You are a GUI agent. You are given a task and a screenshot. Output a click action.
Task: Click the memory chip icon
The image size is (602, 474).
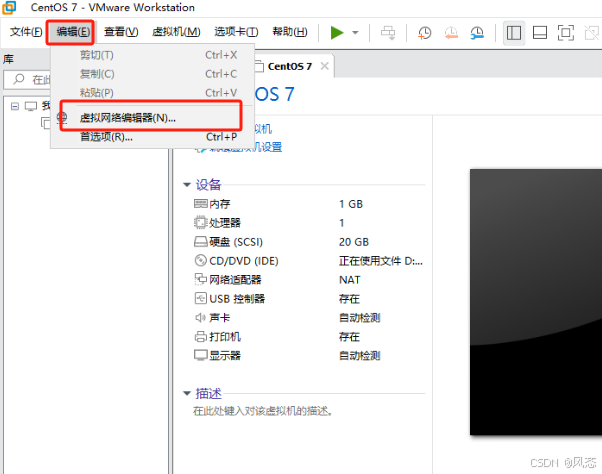(200, 203)
